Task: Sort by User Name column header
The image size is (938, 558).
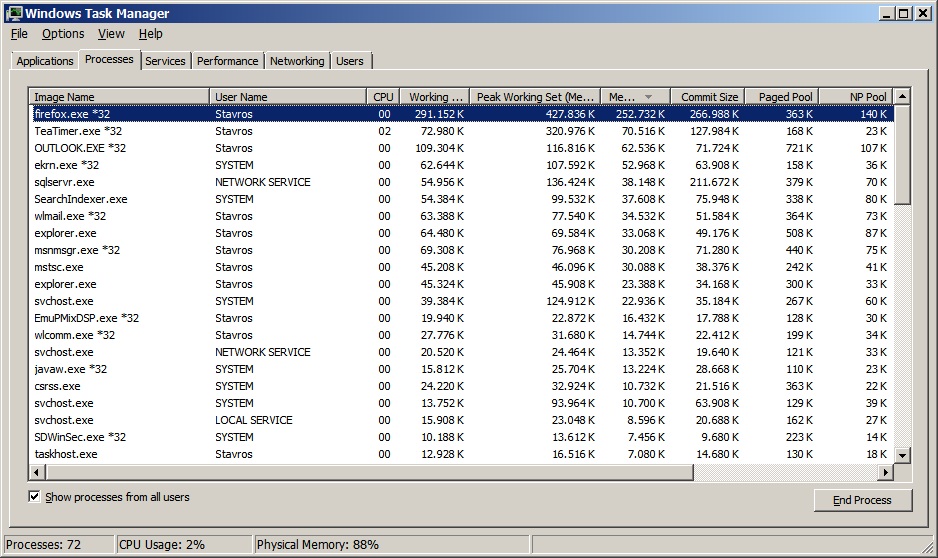Action: 288,96
